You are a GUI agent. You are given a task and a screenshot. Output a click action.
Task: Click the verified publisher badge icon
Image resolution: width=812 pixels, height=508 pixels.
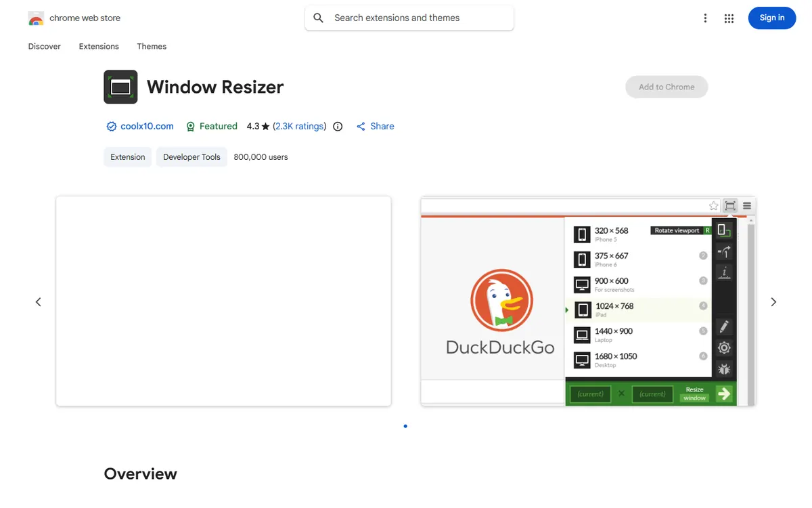click(112, 127)
